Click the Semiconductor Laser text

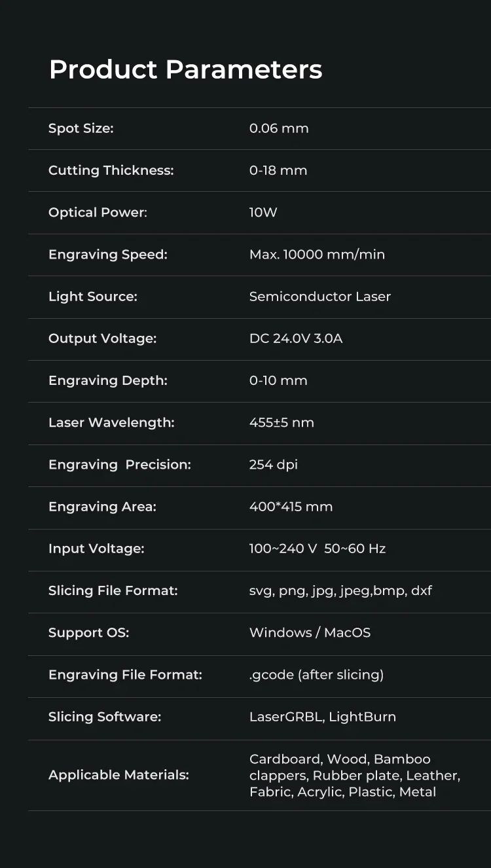(320, 297)
